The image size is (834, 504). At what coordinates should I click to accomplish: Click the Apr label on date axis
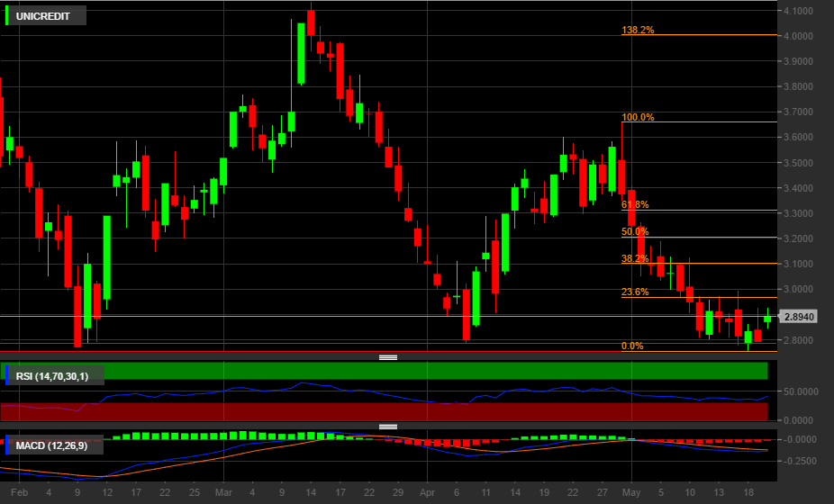point(427,492)
